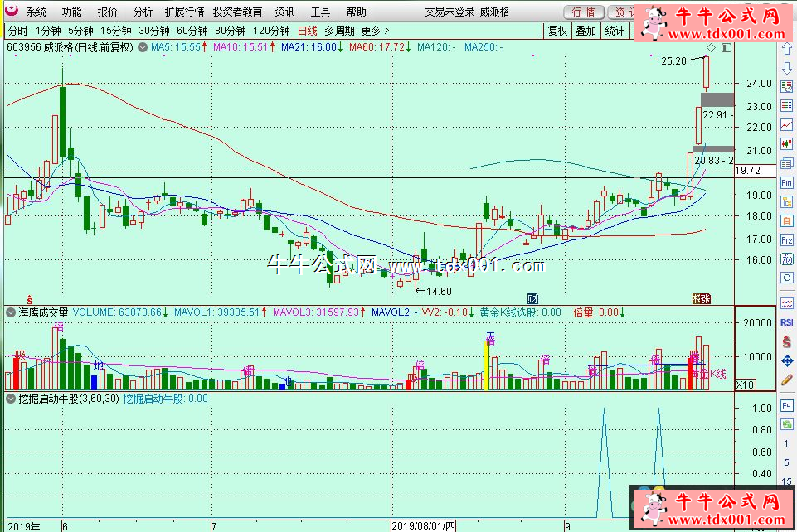The width and height of the screenshot is (797, 532).
Task: Click the orange 自 icon
Action: pos(786,220)
